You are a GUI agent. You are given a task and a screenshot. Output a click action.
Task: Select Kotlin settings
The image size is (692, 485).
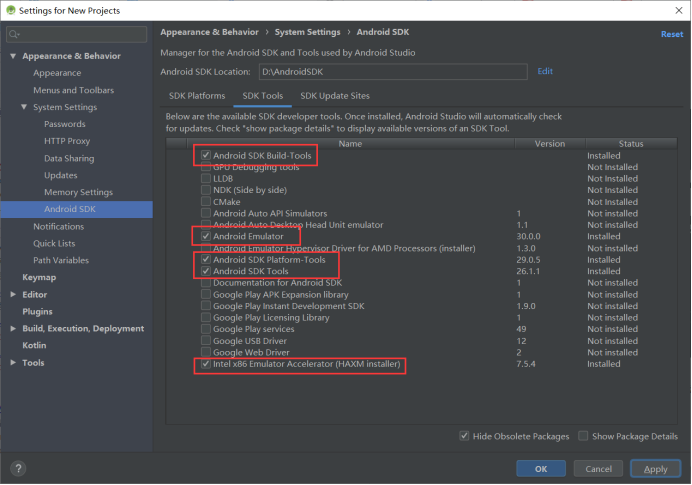tap(34, 345)
